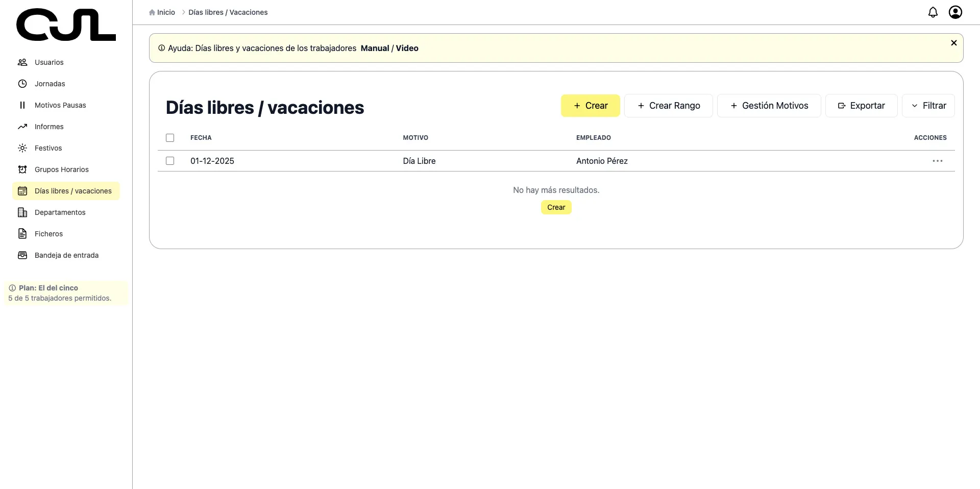The height and width of the screenshot is (489, 980).
Task: Open the notifications bell icon
Action: 933,12
